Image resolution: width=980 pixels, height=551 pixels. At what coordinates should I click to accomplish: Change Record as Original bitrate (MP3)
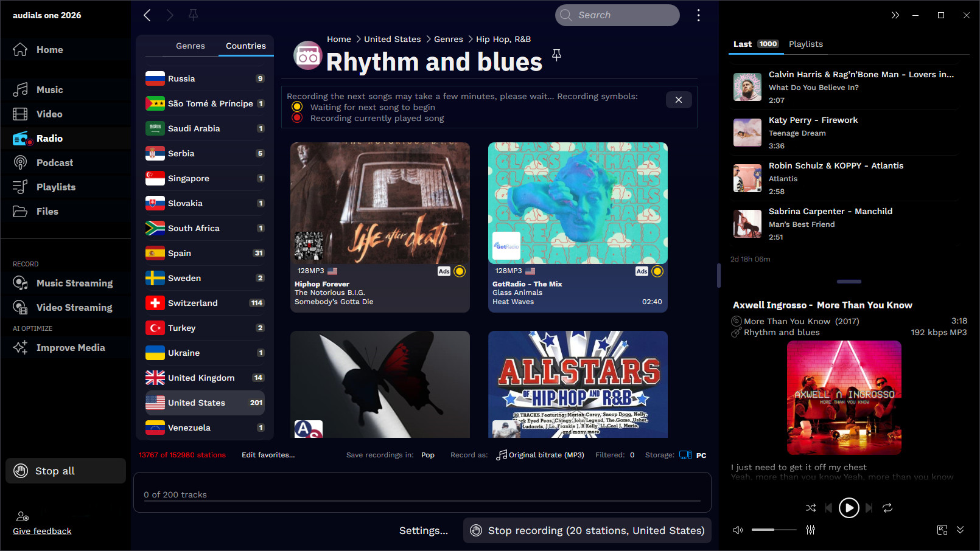(x=541, y=455)
